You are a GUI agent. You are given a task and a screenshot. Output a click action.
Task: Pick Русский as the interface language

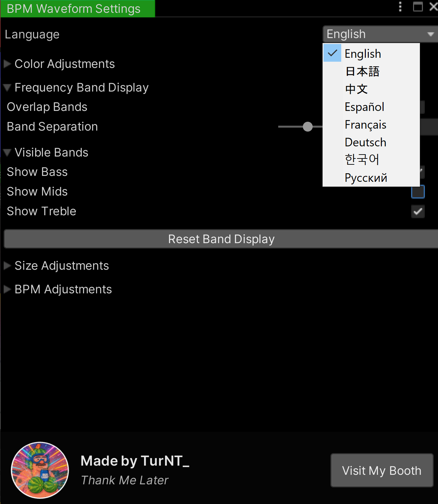[366, 178]
